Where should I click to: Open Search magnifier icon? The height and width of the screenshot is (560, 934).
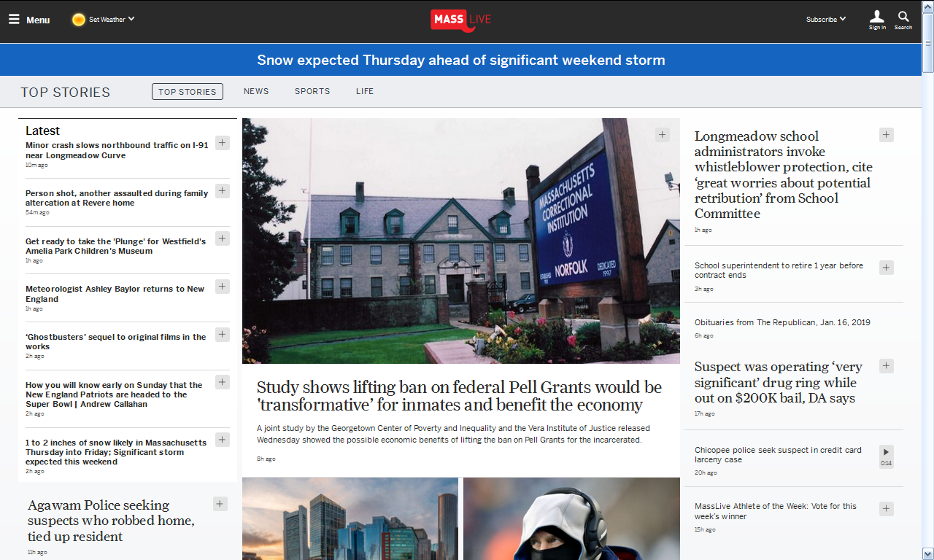(x=903, y=20)
